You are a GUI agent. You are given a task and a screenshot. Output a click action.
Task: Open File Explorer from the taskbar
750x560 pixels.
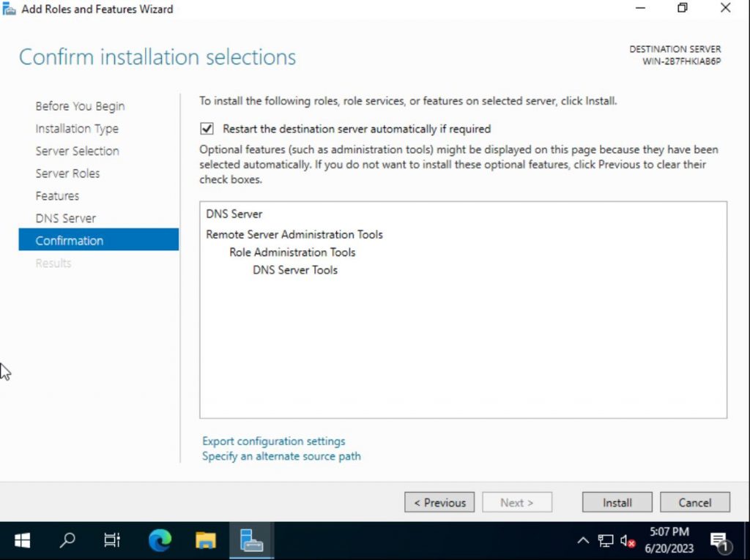[x=205, y=540]
